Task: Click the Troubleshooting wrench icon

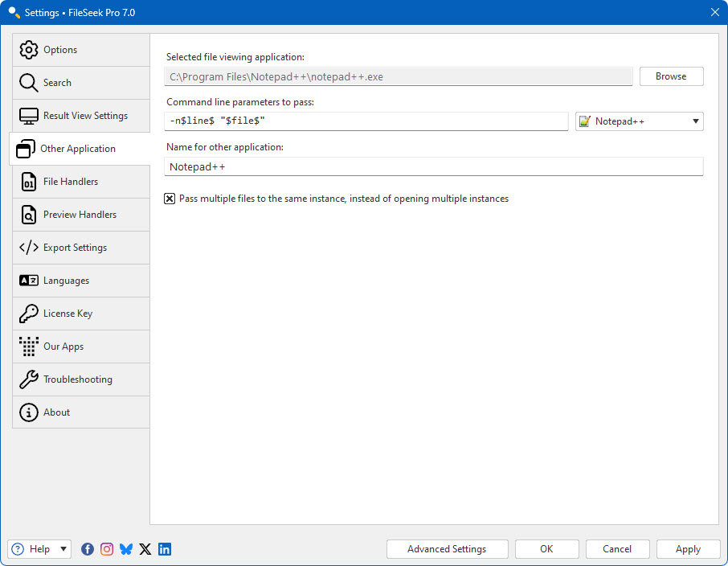Action: [28, 379]
